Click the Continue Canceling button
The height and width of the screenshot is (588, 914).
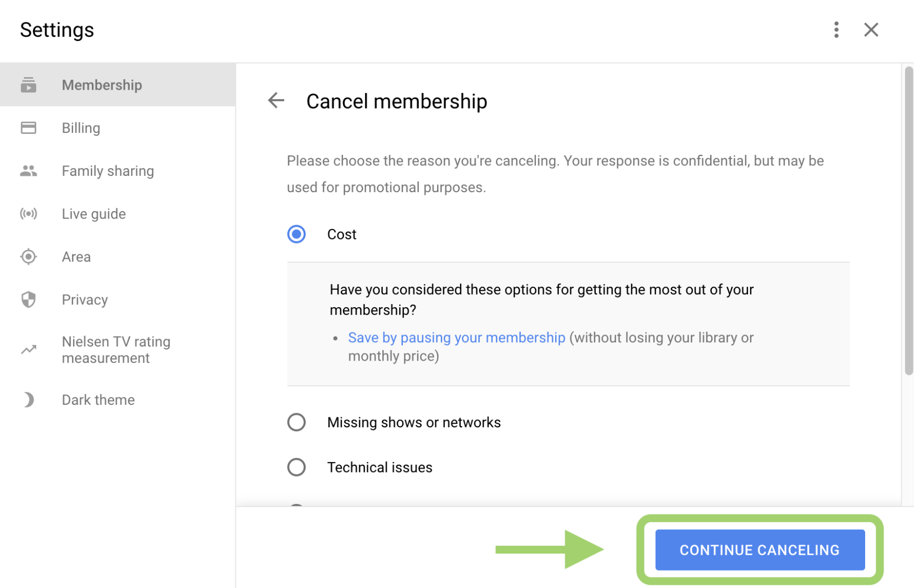(759, 550)
